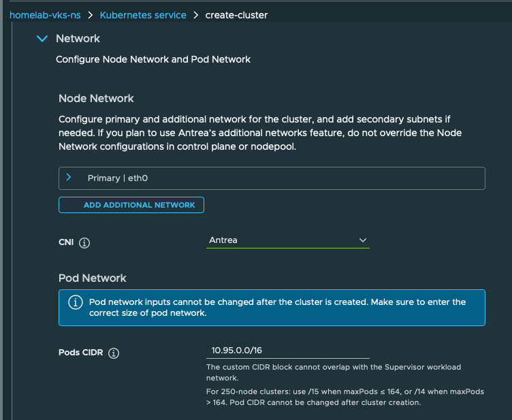
Task: Show Pods CIDR info tooltip icon
Action: (x=114, y=353)
